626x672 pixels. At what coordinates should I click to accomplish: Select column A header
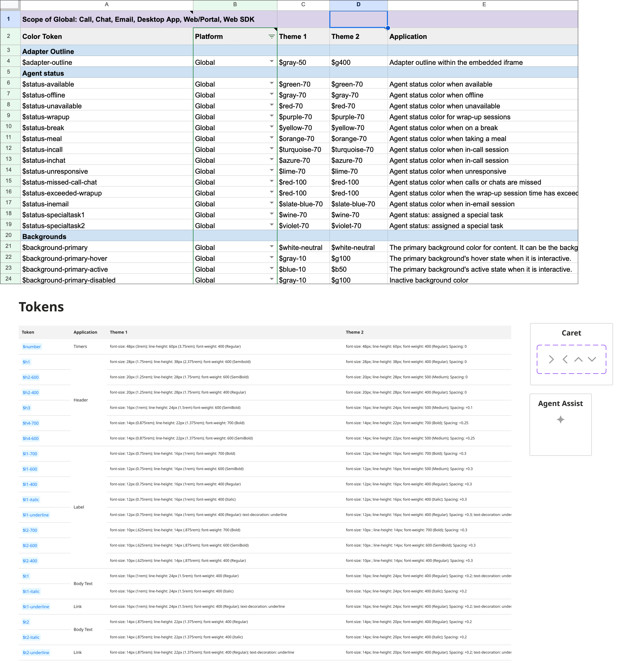point(107,5)
